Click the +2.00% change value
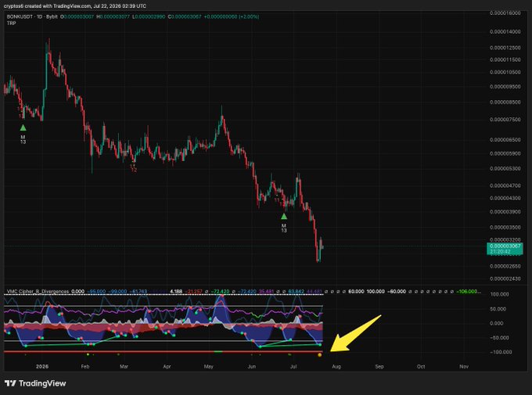Screen dimensions: 532x395 (250, 16)
